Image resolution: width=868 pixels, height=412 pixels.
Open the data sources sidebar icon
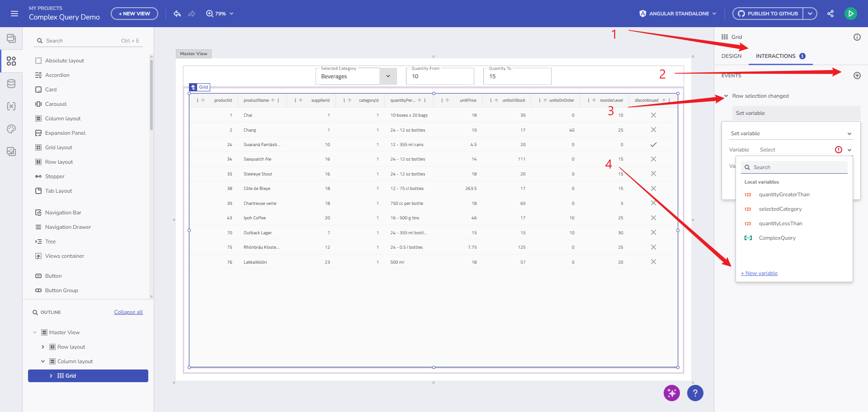click(11, 84)
